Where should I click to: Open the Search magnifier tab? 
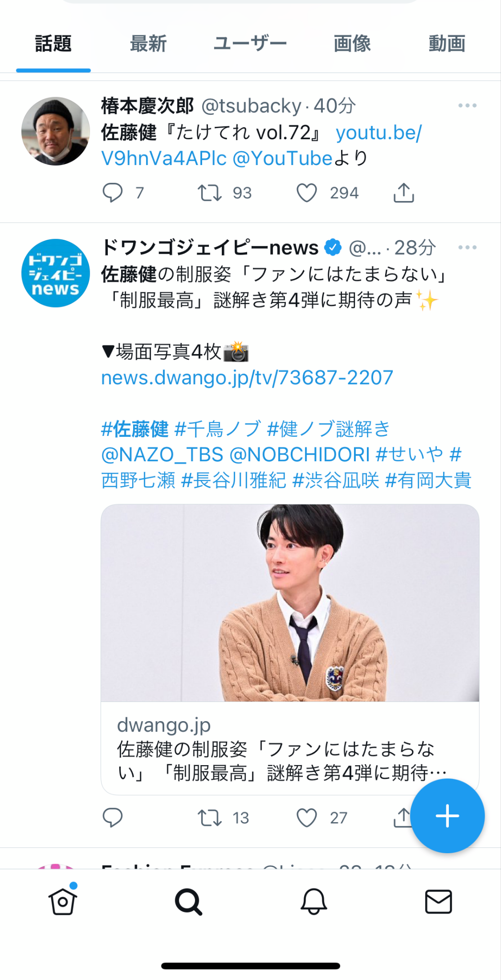point(188,902)
